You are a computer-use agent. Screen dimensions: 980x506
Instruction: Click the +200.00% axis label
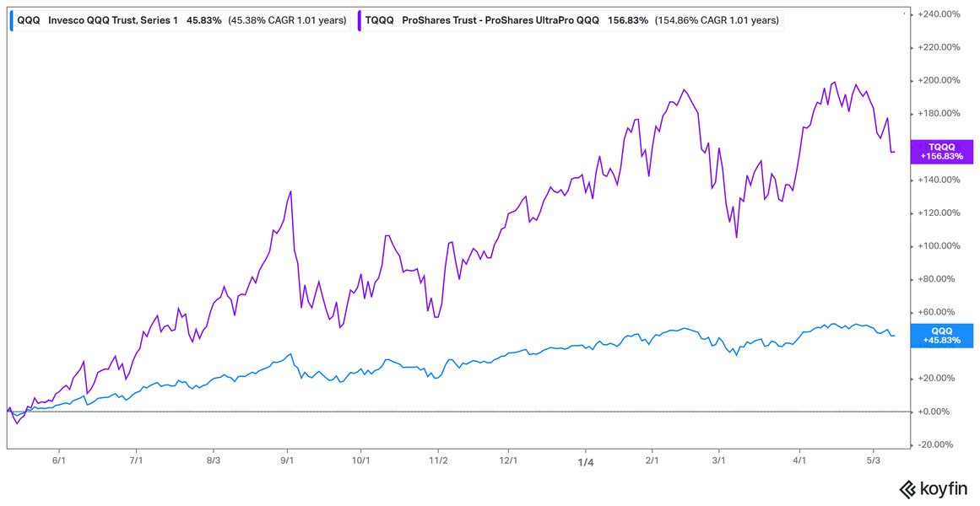(x=939, y=81)
